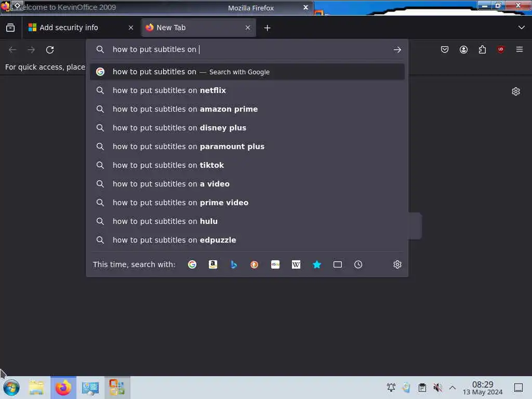Close the Mozilla Firefox title bar tab
This screenshot has height=399, width=532.
point(305,7)
